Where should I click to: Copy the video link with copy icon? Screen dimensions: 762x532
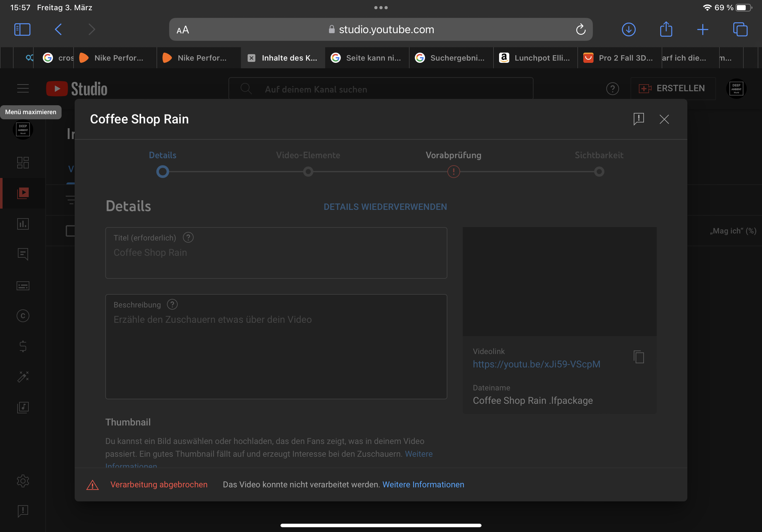click(639, 357)
